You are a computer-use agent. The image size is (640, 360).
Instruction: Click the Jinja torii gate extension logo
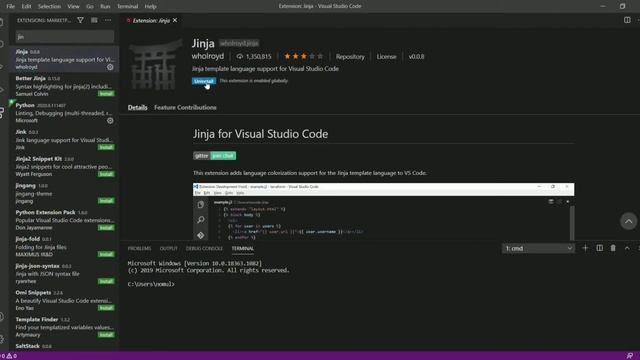click(156, 64)
